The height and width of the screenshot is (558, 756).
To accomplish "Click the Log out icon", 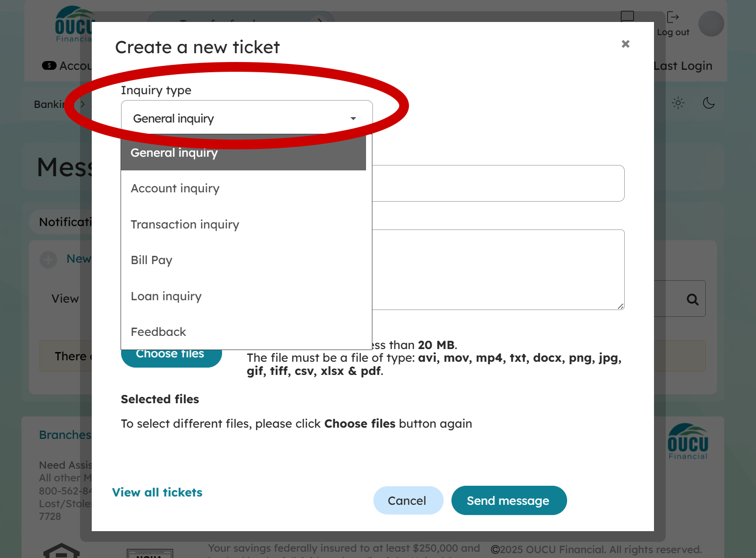I will click(x=673, y=18).
